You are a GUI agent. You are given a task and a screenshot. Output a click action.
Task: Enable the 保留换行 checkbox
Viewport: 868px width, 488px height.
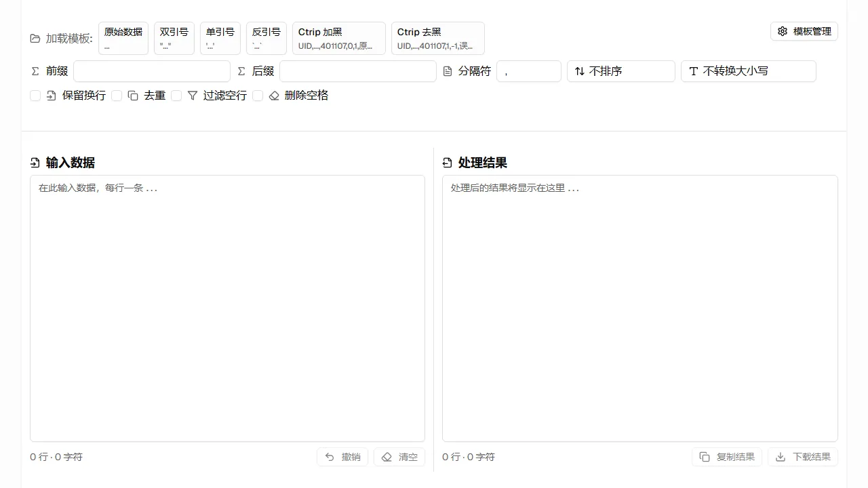coord(35,96)
